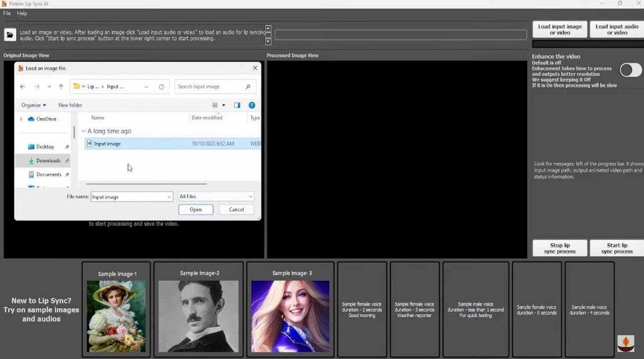Viewport: 644px width, 359px height.
Task: Open the File menu
Action: (x=7, y=13)
